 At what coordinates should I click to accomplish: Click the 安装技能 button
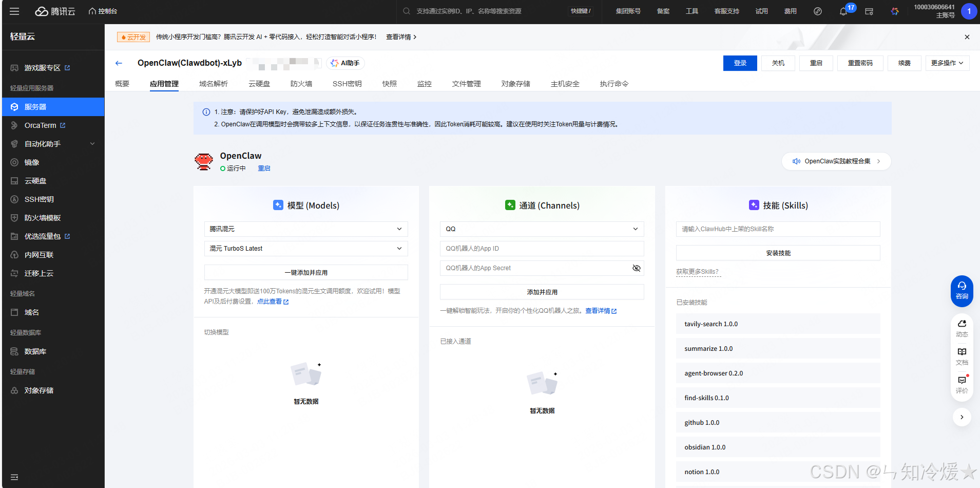click(x=778, y=253)
